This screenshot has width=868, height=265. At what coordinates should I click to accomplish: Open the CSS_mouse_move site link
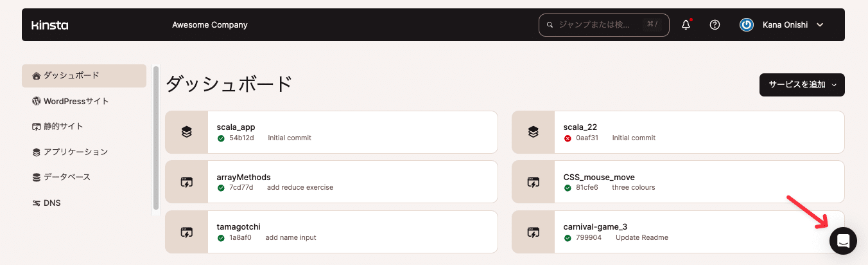point(598,177)
